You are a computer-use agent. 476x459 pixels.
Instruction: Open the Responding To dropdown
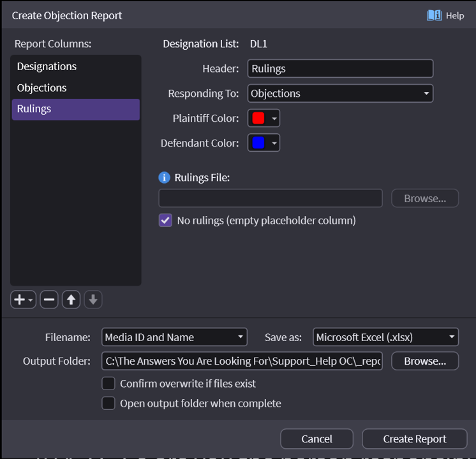[x=340, y=94]
